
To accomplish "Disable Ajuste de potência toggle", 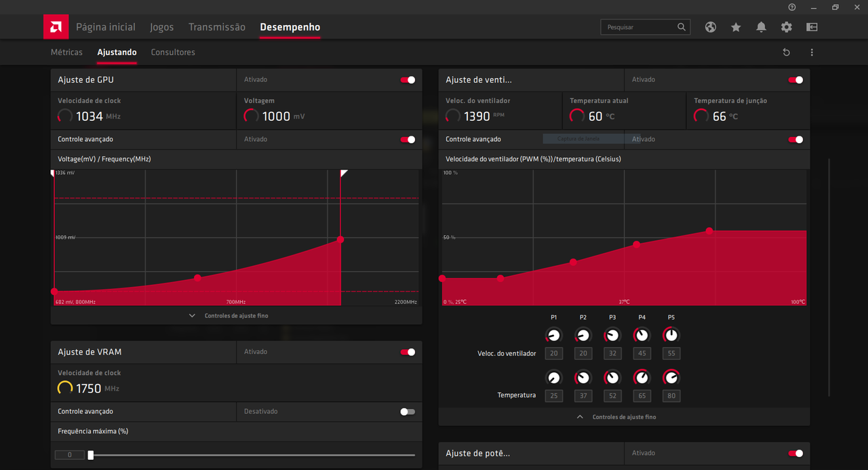I will [x=795, y=453].
